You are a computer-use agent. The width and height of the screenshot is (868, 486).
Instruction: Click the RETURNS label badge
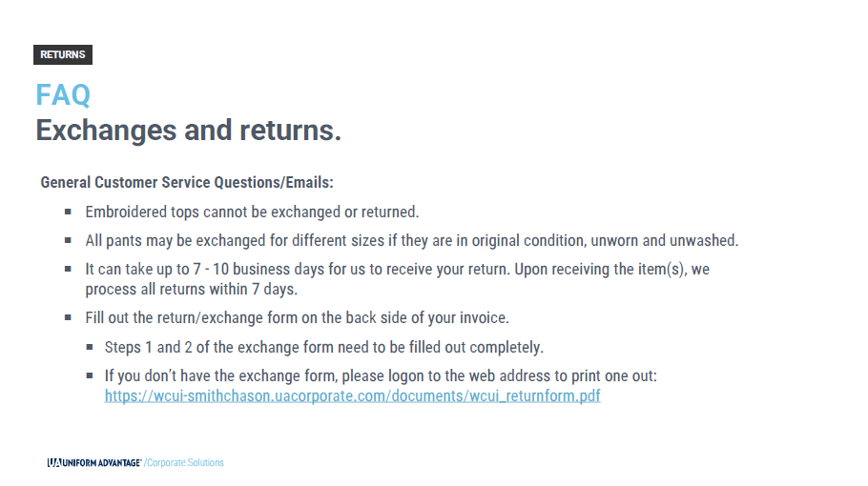[x=63, y=54]
